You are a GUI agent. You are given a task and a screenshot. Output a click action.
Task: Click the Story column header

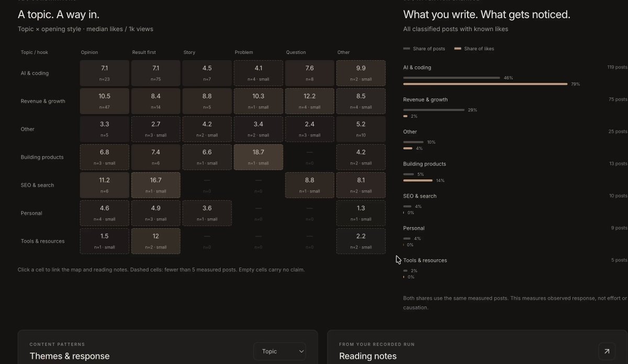(189, 52)
